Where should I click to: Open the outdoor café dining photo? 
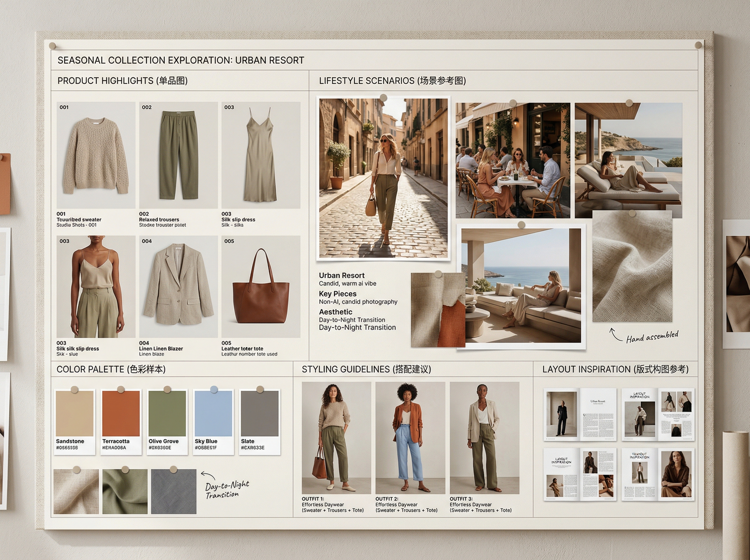click(512, 161)
